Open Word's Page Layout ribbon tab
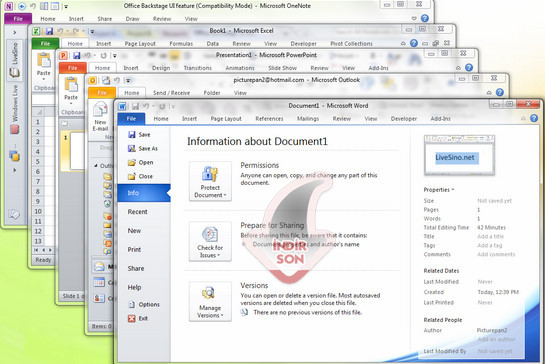545x364 pixels. 226,119
